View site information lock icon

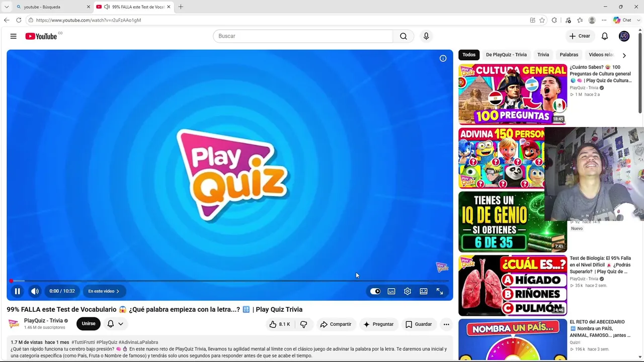coord(31,20)
